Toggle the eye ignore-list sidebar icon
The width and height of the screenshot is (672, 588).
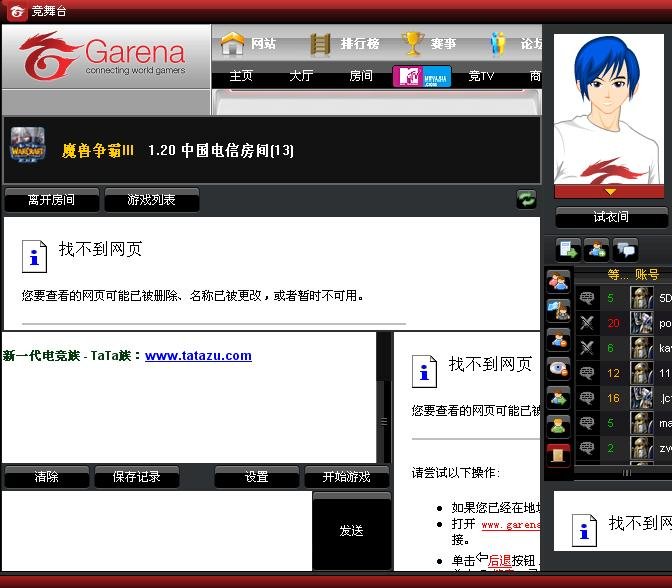pos(558,369)
